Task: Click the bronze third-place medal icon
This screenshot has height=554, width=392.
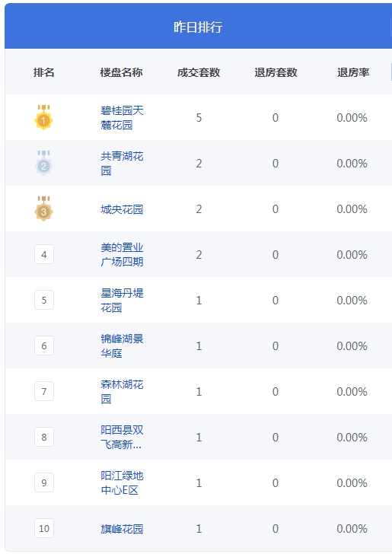Action: 43,209
